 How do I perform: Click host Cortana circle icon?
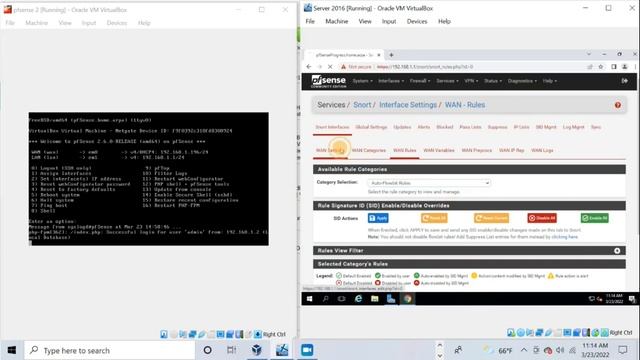click(x=207, y=350)
